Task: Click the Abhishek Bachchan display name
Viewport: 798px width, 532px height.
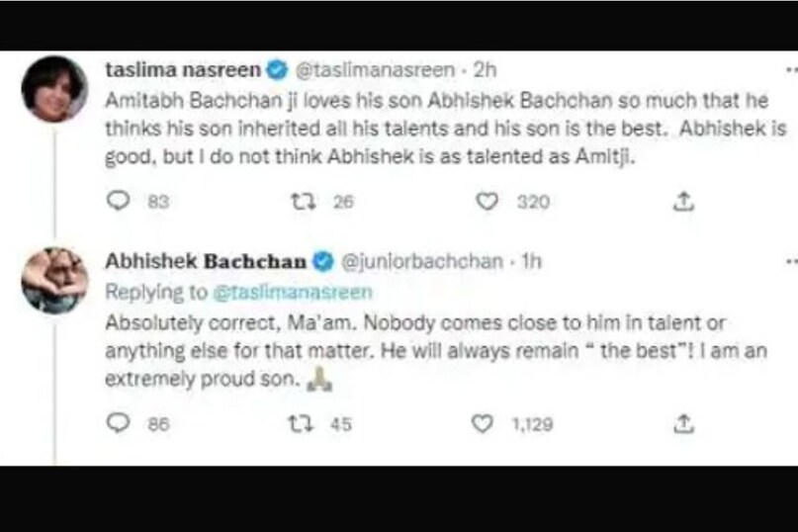Action: point(206,262)
